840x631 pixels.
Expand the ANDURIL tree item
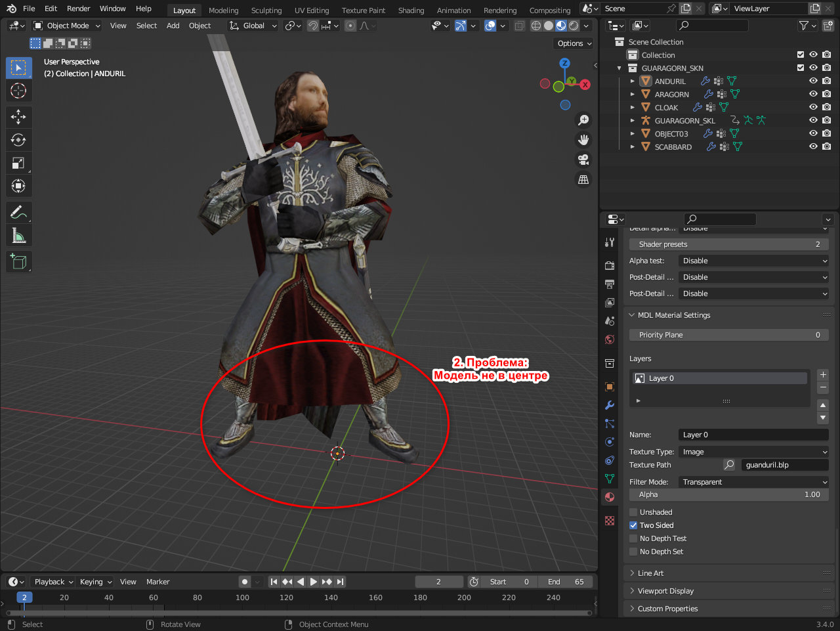click(x=632, y=81)
